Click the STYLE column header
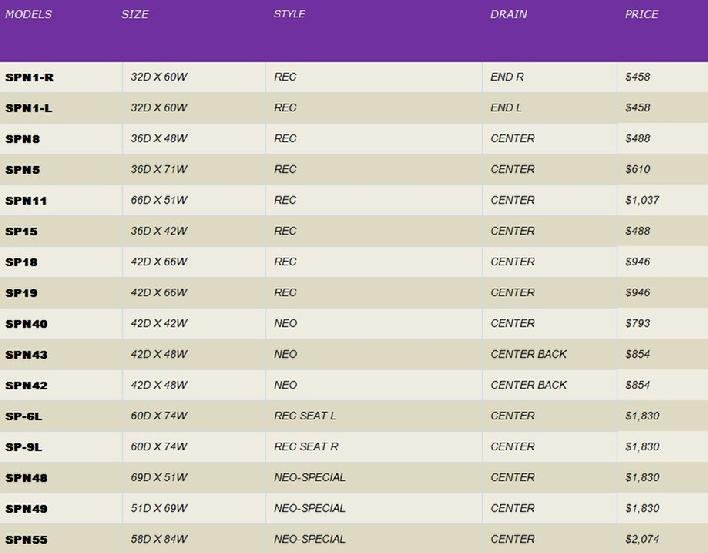This screenshot has height=553, width=708. [x=290, y=15]
